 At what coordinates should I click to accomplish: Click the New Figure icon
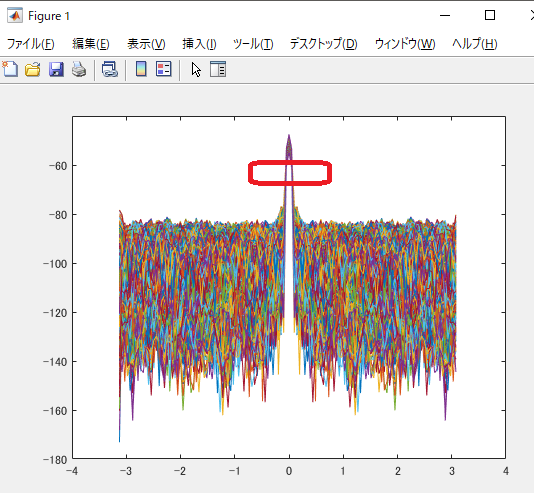coord(10,69)
